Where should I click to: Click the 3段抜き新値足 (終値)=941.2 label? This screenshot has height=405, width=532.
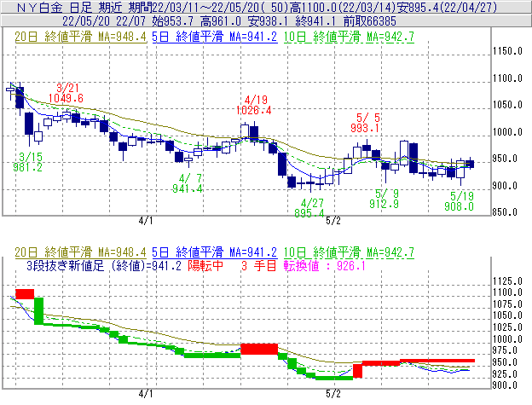(104, 265)
